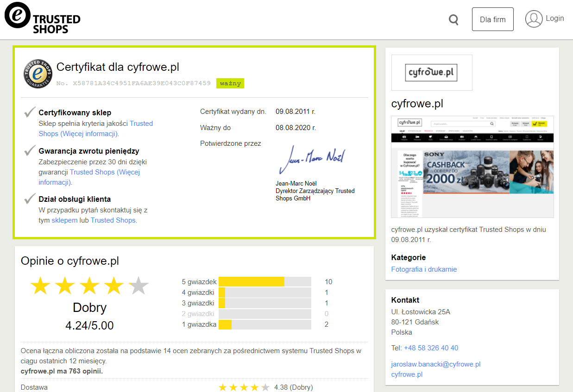Click the checkmark beside Gwarancja zwrotu pieniędzy

(30, 150)
